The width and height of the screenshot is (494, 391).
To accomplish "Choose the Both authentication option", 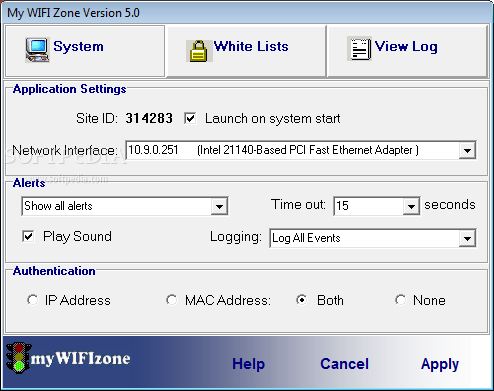I will [x=302, y=300].
